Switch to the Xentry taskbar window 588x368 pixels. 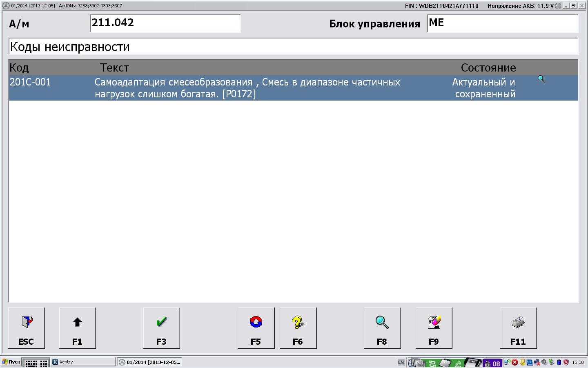coord(83,362)
